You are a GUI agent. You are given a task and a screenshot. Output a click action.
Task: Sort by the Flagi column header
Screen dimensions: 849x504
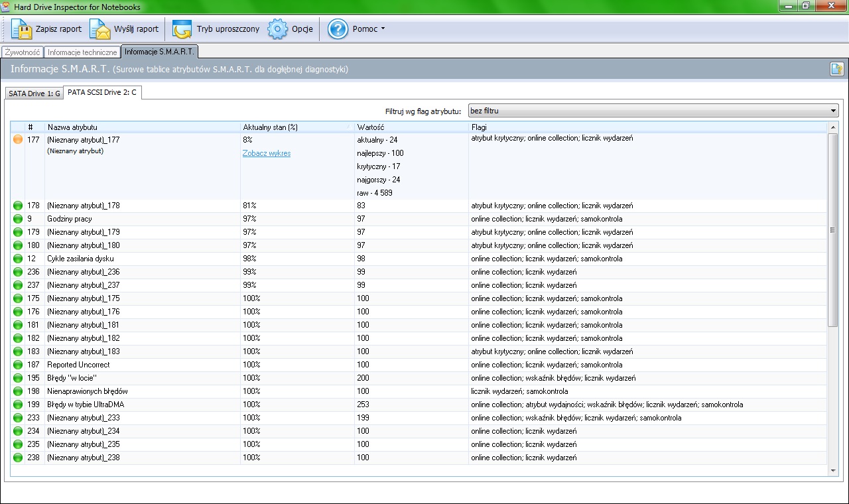[648, 127]
